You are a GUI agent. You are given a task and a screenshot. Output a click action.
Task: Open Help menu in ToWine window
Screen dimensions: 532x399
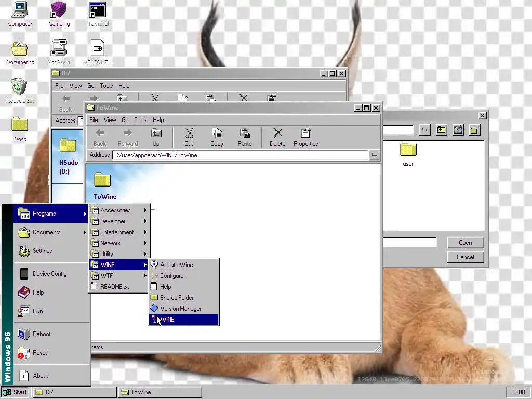pos(158,120)
